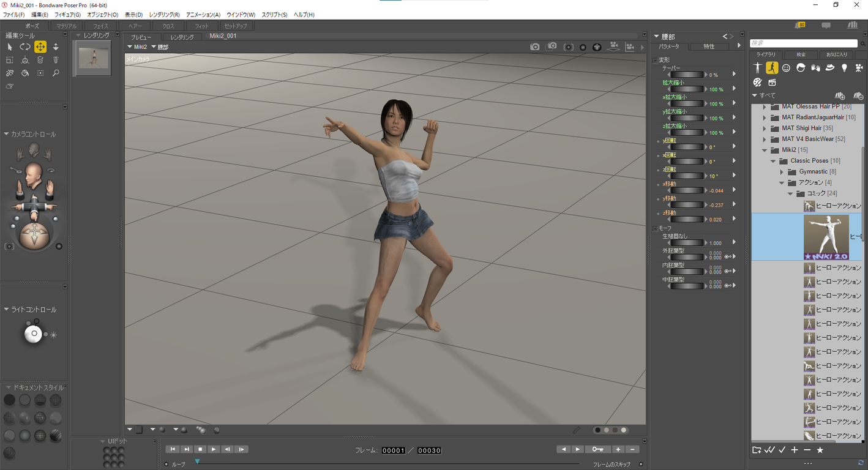Image resolution: width=868 pixels, height=470 pixels.
Task: Switch to the マテリアル room tab
Action: [x=66, y=26]
